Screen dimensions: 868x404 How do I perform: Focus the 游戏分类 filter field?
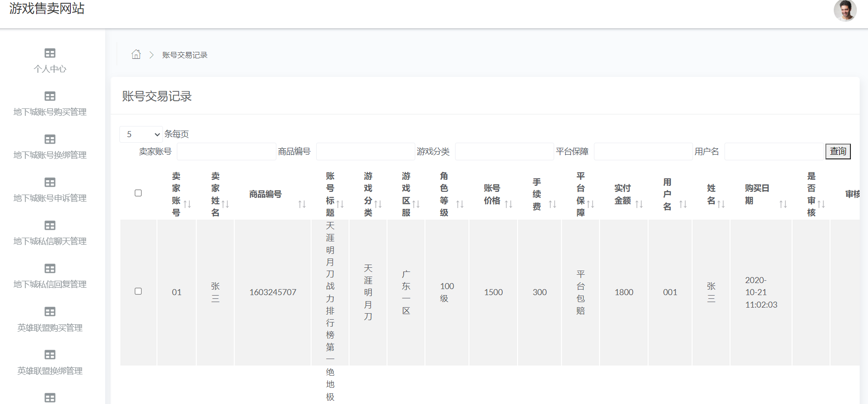pyautogui.click(x=505, y=151)
